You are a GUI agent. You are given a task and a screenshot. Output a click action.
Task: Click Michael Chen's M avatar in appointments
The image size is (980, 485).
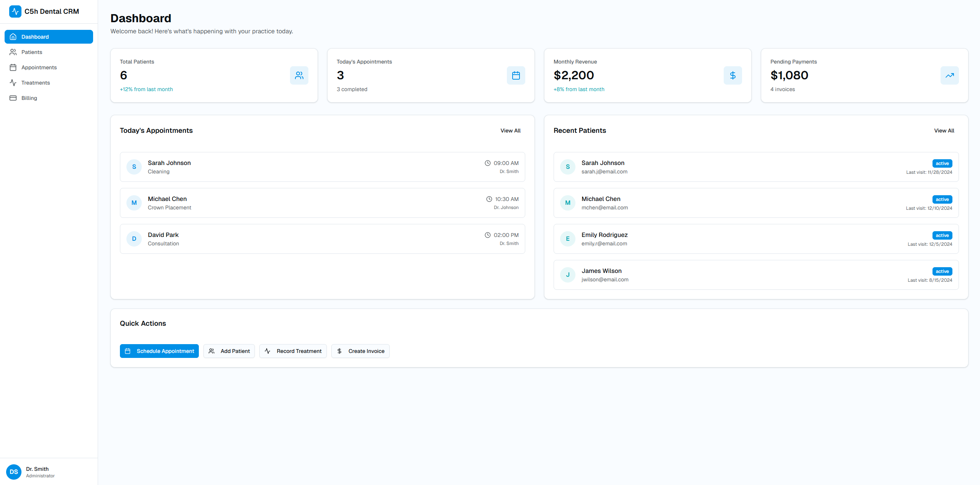pos(134,203)
